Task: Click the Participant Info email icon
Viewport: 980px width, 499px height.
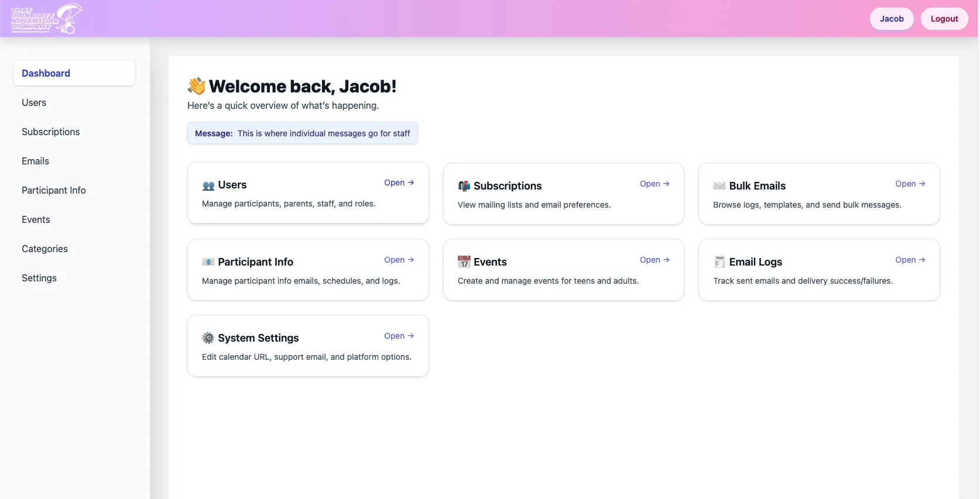Action: tap(208, 262)
